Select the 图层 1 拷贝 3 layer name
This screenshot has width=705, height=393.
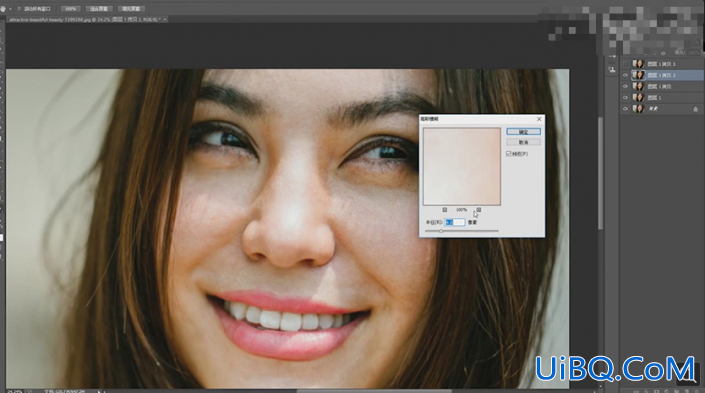point(661,64)
